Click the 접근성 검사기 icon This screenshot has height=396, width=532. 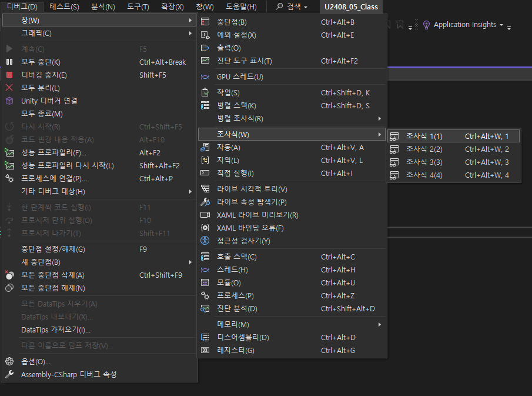point(205,241)
